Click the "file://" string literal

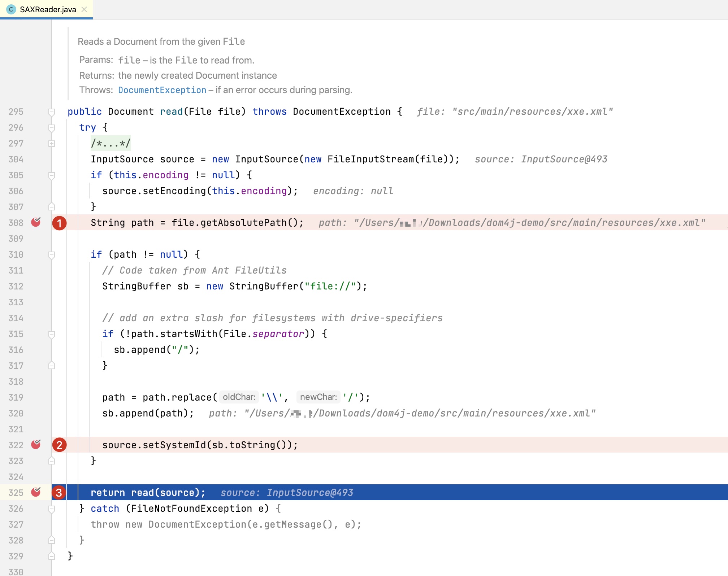tap(330, 286)
